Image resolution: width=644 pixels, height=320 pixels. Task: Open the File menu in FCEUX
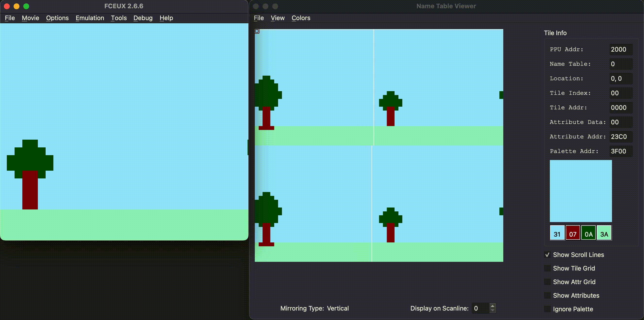(x=10, y=18)
